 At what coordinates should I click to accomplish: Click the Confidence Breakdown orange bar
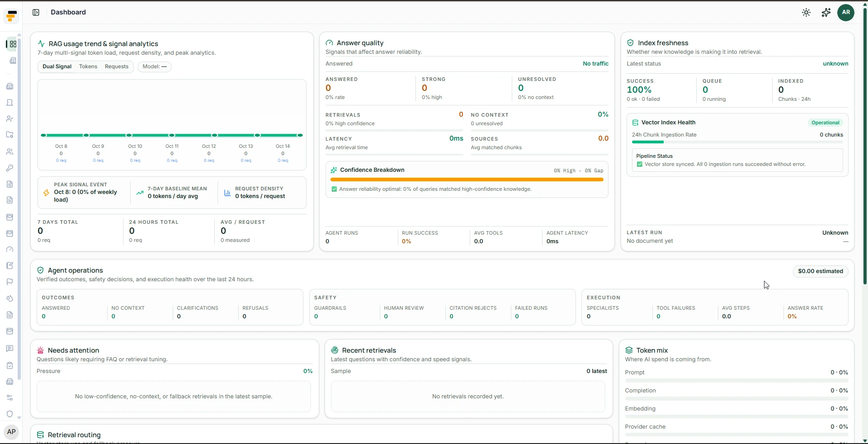(x=467, y=179)
